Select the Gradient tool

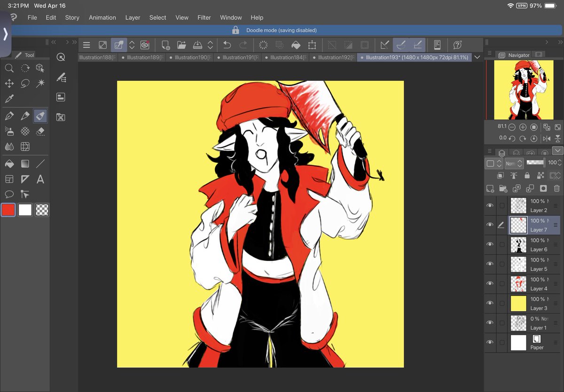[25, 164]
